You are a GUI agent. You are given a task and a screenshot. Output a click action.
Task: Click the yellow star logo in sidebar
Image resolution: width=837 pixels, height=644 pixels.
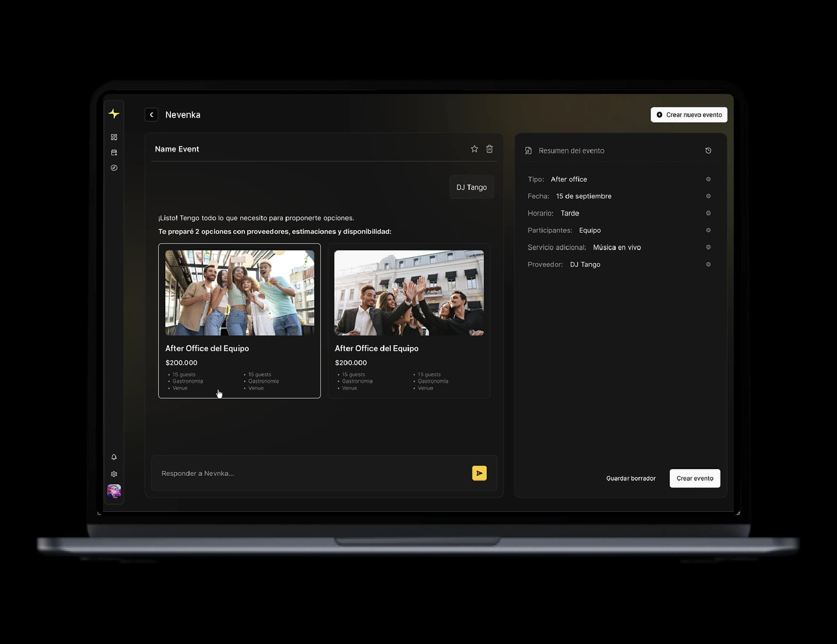click(114, 113)
